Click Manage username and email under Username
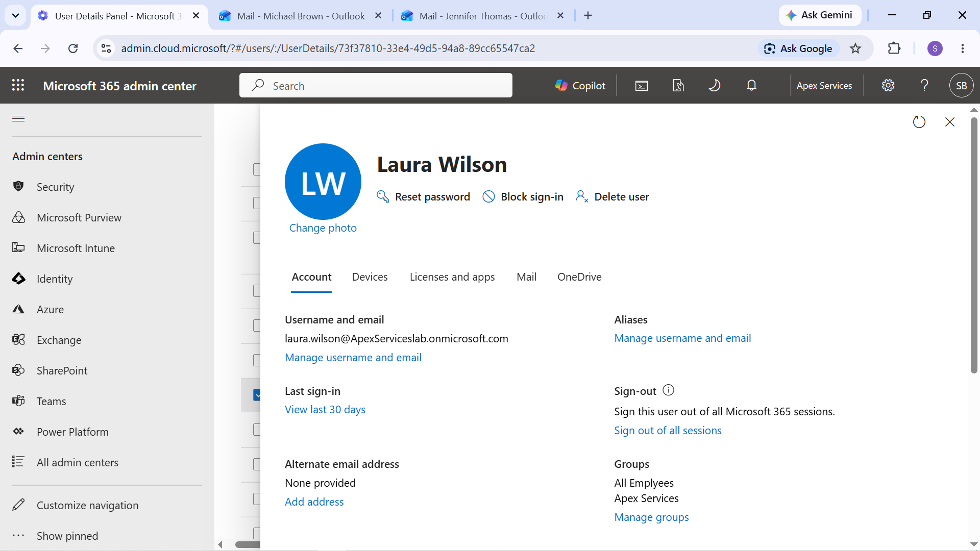Image resolution: width=980 pixels, height=551 pixels. (x=353, y=358)
